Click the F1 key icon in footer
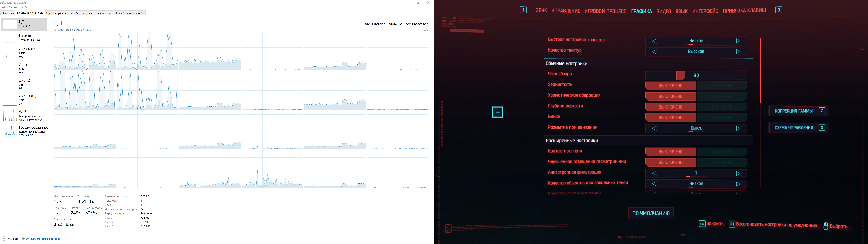 [732, 224]
